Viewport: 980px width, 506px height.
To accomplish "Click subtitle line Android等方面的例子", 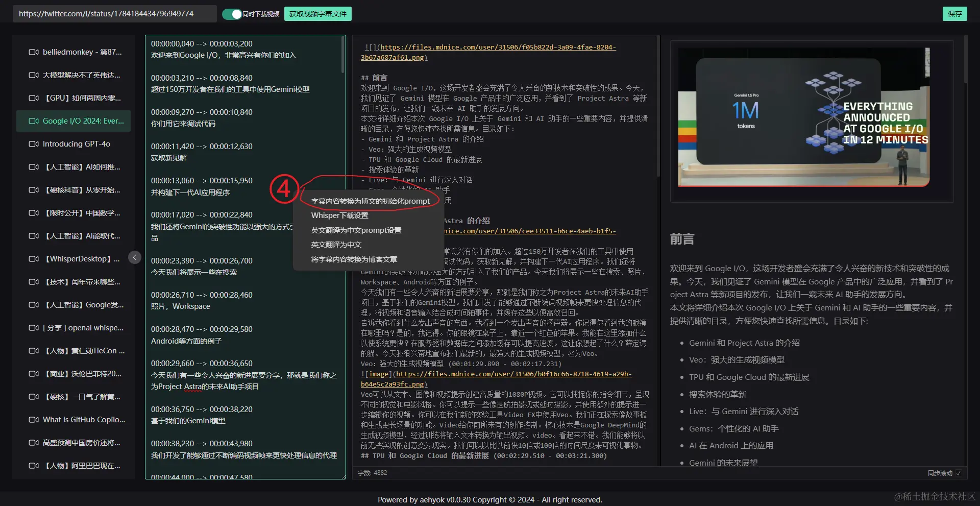I will [186, 341].
